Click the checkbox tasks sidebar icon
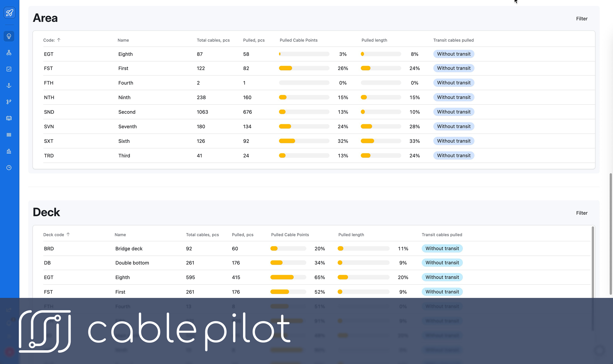Image resolution: width=613 pixels, height=364 pixels. coord(9,69)
